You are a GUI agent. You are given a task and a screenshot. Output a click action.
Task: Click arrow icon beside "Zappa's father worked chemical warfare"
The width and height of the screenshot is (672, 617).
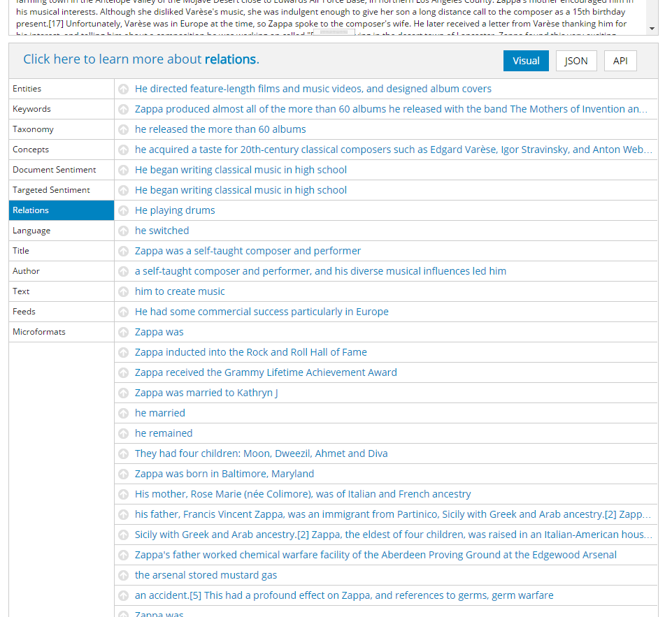[x=124, y=555]
